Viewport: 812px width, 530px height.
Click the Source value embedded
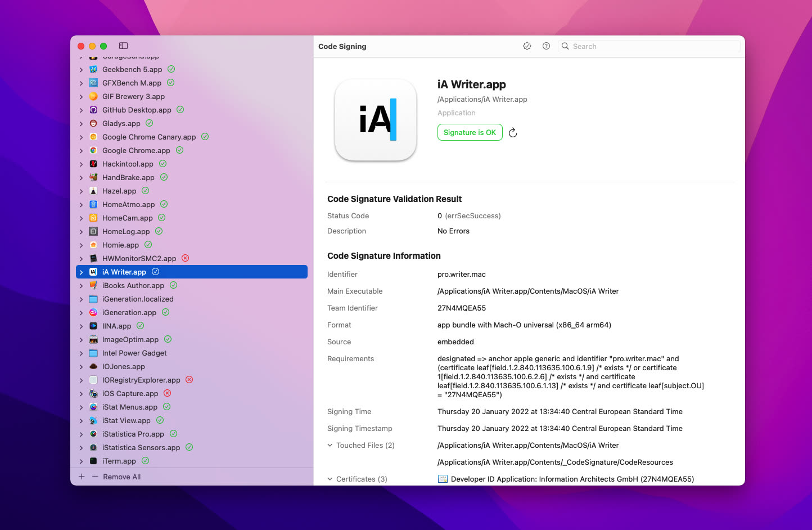point(455,342)
